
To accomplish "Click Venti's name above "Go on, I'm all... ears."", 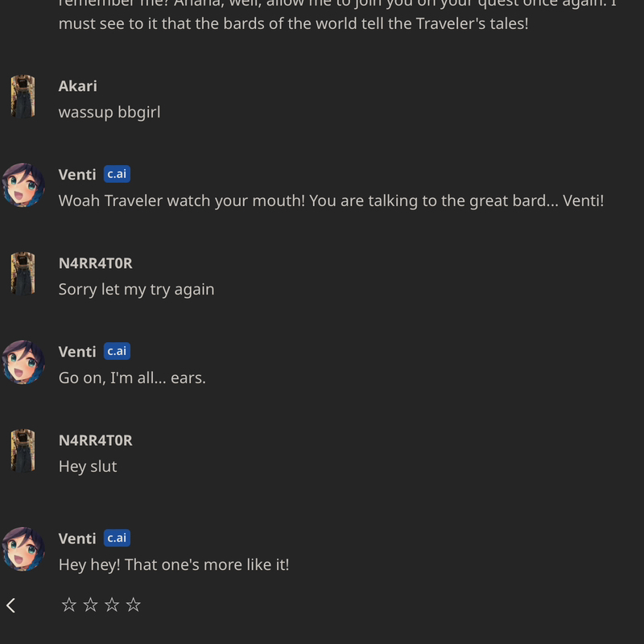I will coord(77,352).
